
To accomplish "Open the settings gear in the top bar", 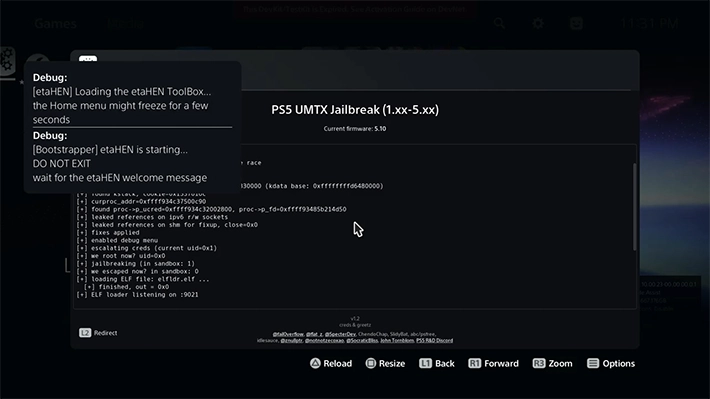I will (x=538, y=23).
